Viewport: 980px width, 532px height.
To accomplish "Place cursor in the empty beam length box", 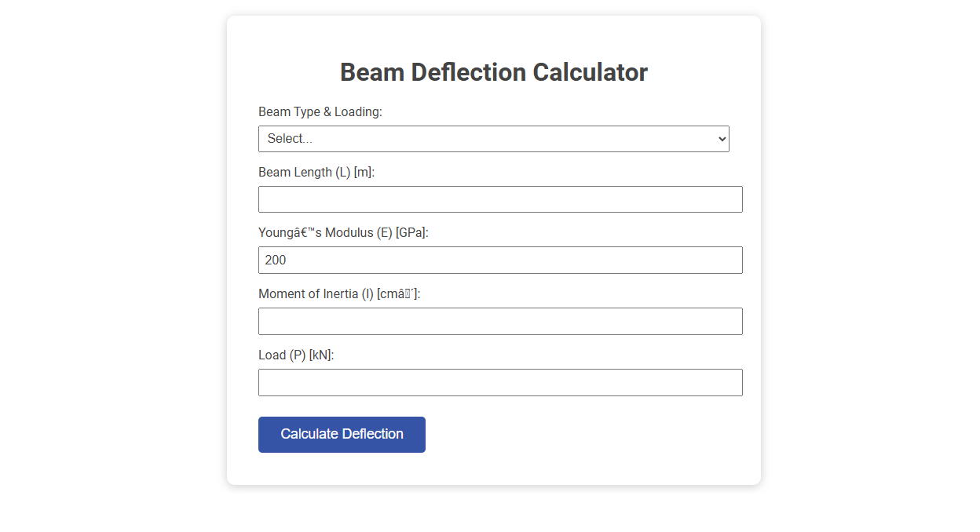I will (x=500, y=199).
